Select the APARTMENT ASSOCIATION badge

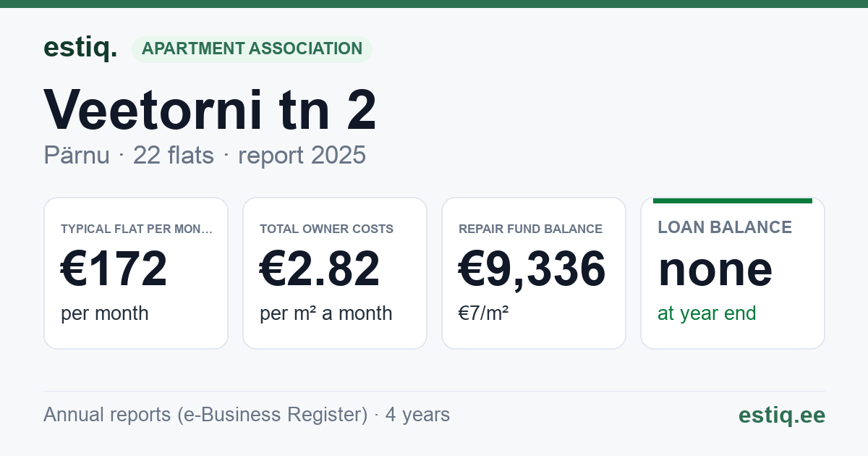pos(252,49)
